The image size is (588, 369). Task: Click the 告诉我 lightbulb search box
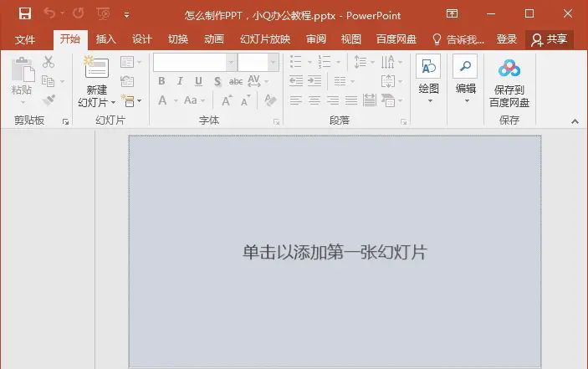pos(458,39)
